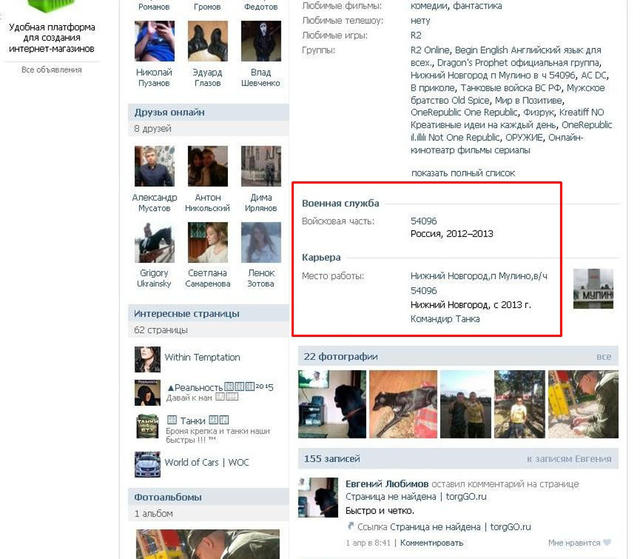Expand the показать полный список groups link

coord(463,173)
